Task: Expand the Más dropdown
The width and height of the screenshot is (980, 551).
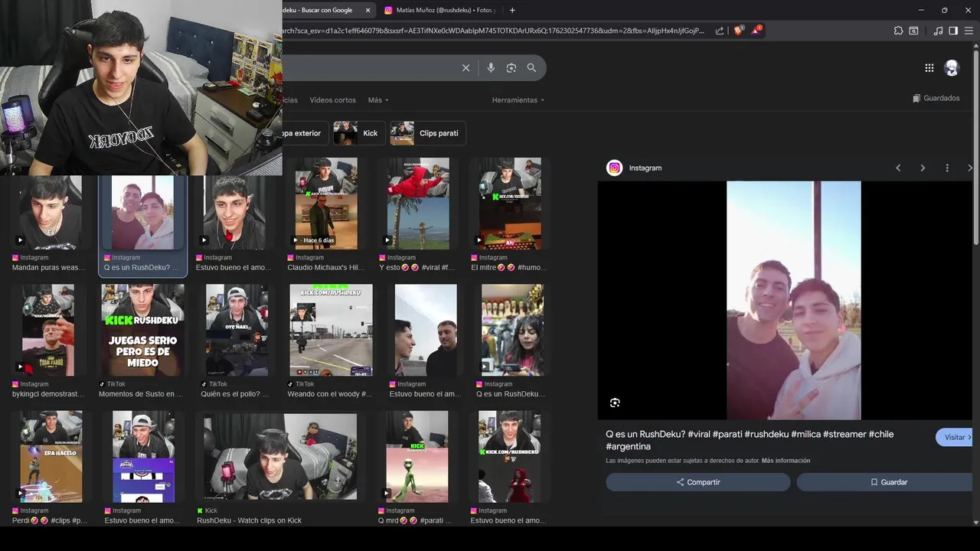Action: 378,100
